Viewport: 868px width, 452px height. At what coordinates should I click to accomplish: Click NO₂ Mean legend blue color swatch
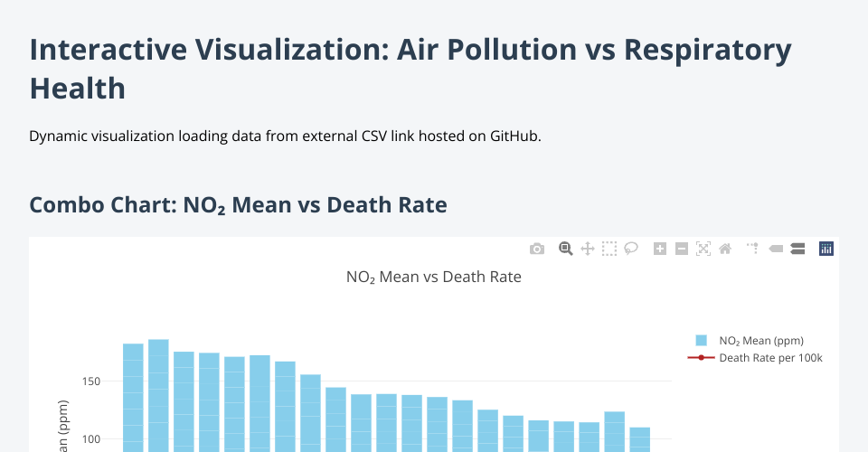click(701, 341)
